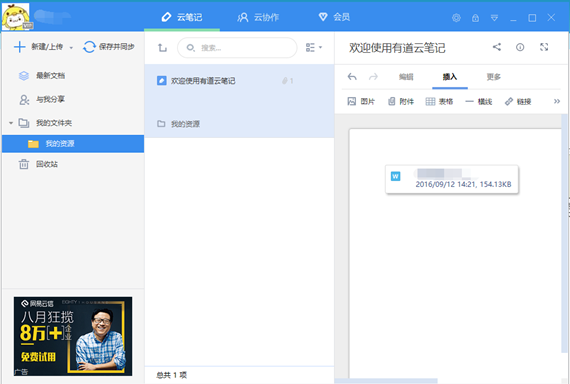Open 新建/上传 dropdown arrow

[71, 48]
